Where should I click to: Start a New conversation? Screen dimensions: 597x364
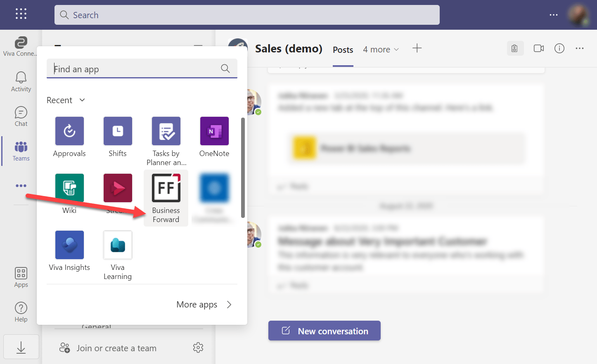(324, 331)
